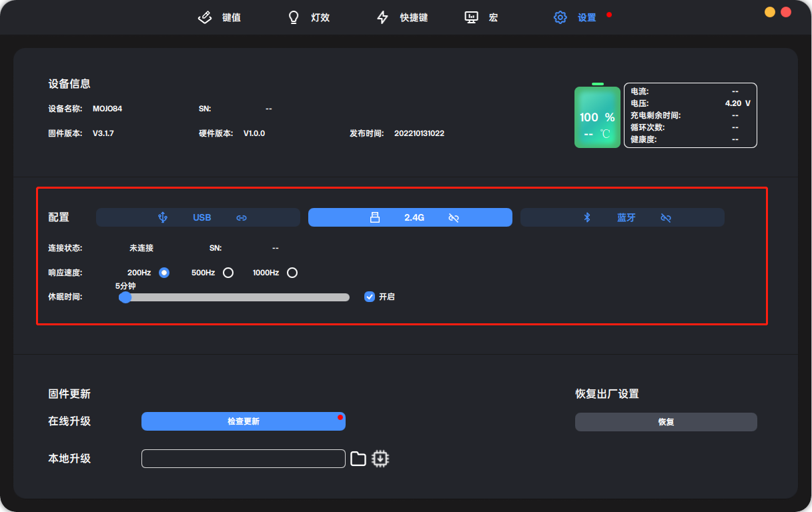812x512 pixels.
Task: Click the 2.4G disconnect icon
Action: point(453,217)
